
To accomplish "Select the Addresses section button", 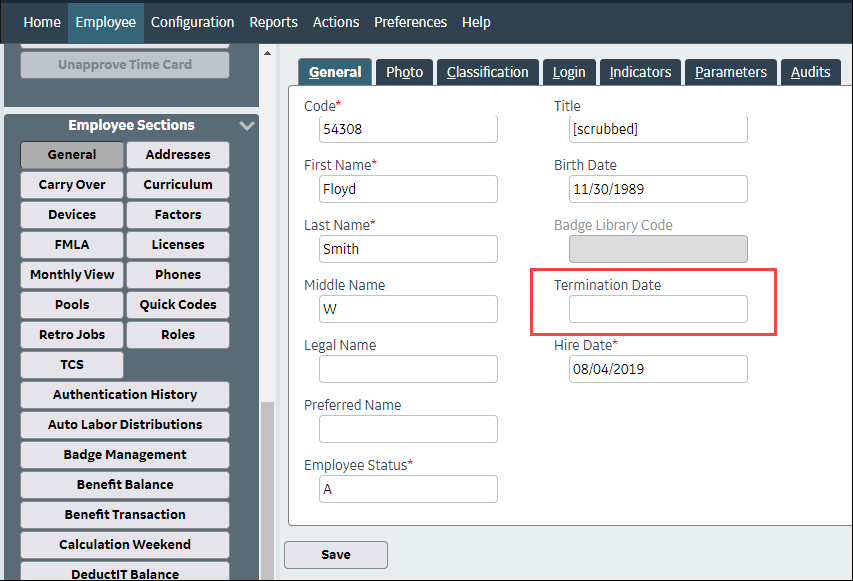I will click(x=177, y=155).
